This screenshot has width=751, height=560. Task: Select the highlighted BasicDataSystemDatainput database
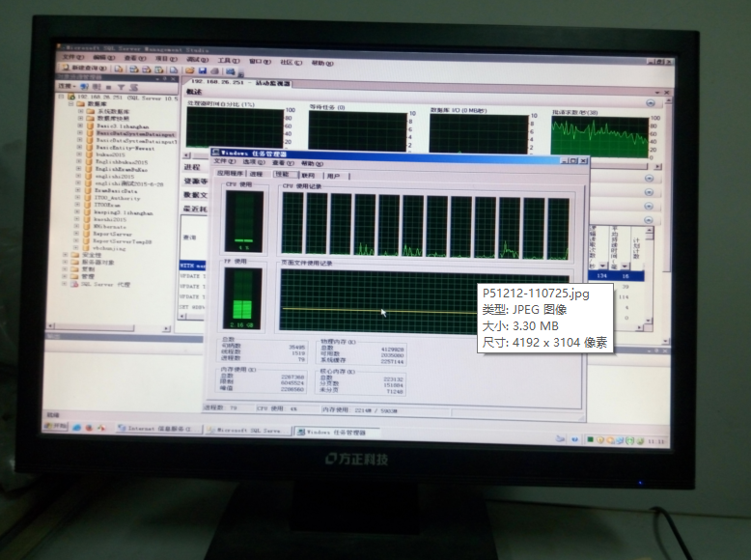135,134
